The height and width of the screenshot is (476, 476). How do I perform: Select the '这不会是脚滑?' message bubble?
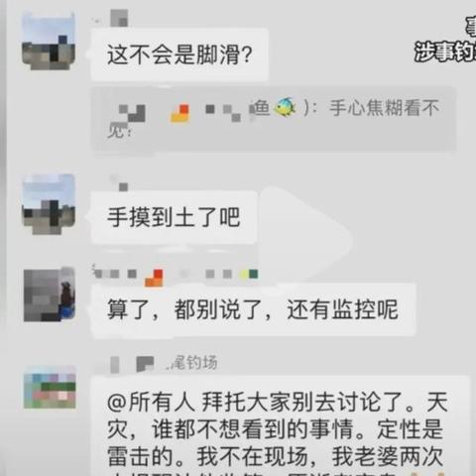tap(179, 55)
